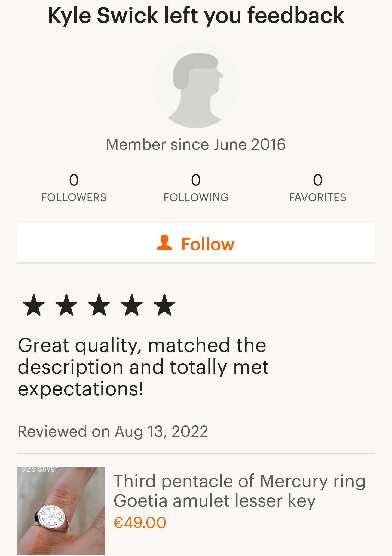Click the third review star
392x556 pixels.
tap(99, 305)
